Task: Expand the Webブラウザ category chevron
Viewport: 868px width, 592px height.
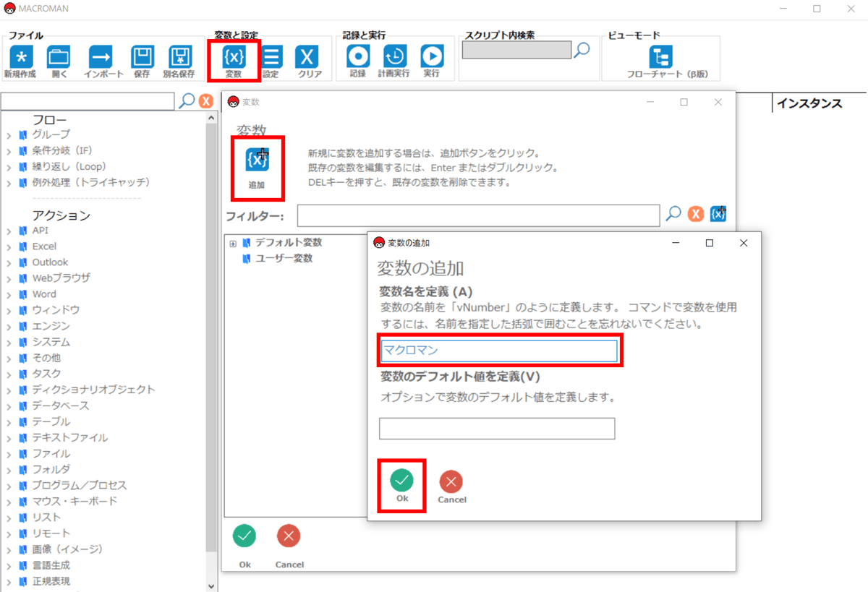Action: (x=9, y=278)
